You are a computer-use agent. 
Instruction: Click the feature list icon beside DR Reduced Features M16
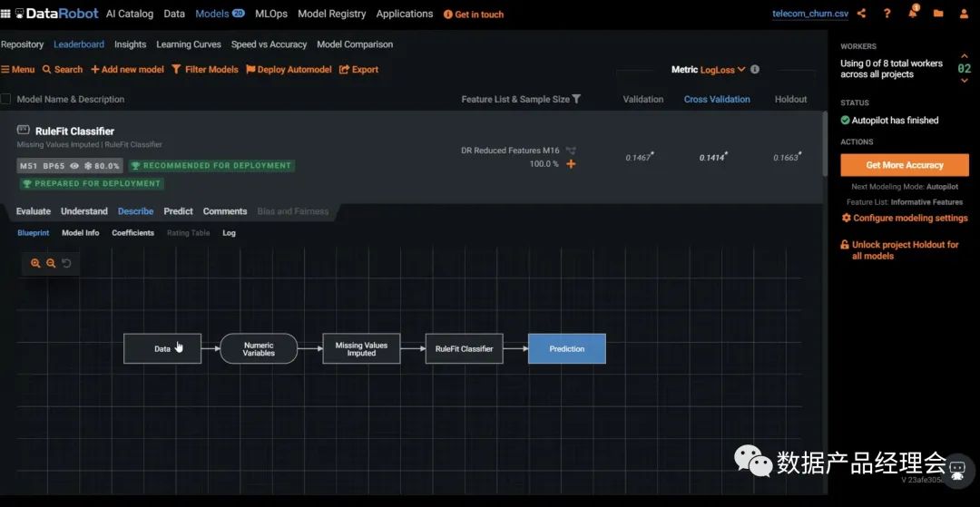pyautogui.click(x=571, y=151)
